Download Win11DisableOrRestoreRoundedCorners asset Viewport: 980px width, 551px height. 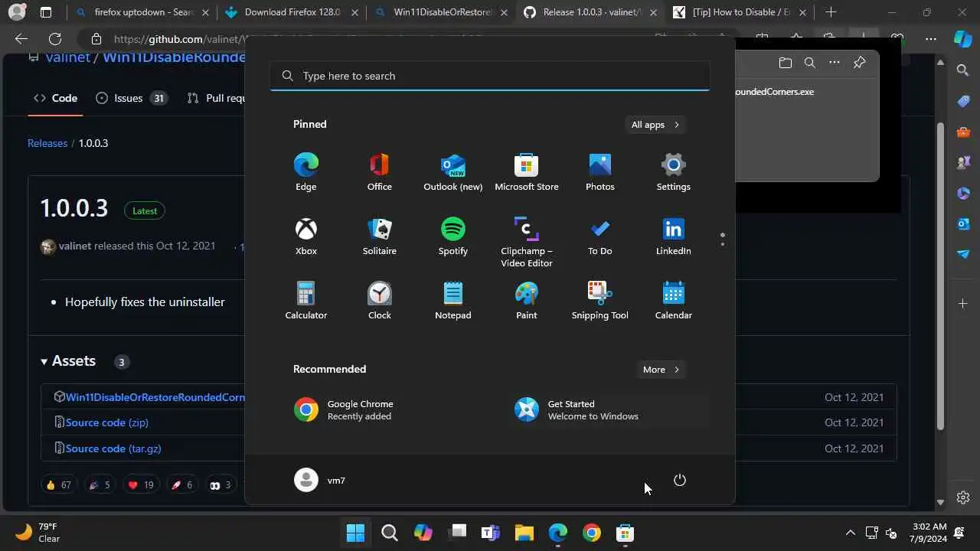click(x=155, y=397)
